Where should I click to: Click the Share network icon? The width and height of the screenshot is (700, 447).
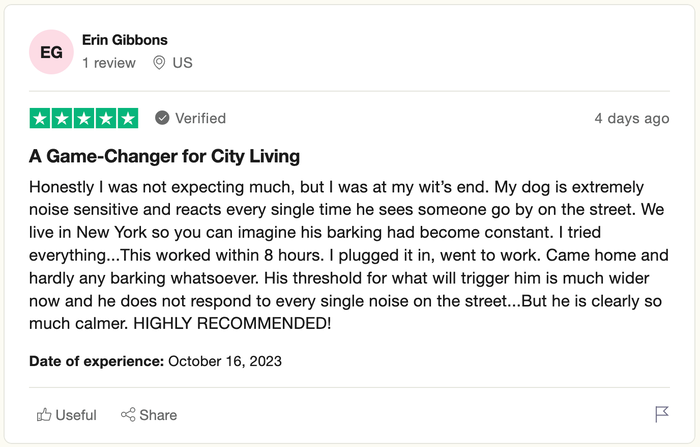click(128, 415)
